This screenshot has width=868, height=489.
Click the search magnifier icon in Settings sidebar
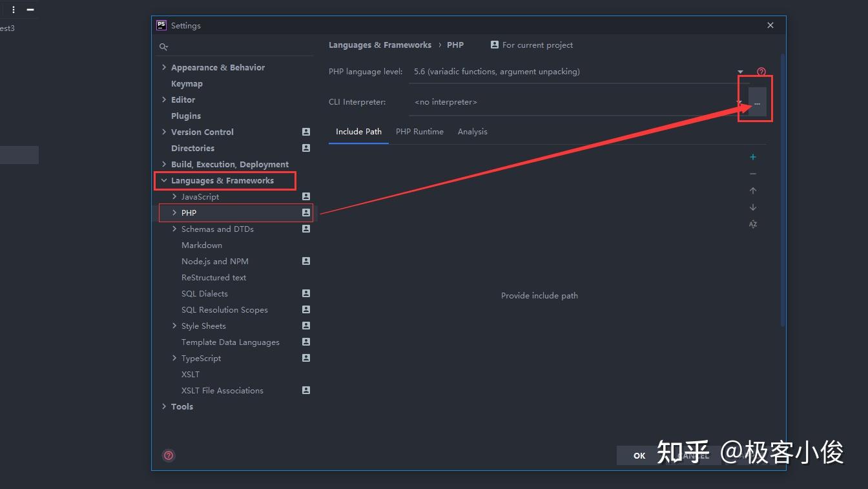pos(163,47)
